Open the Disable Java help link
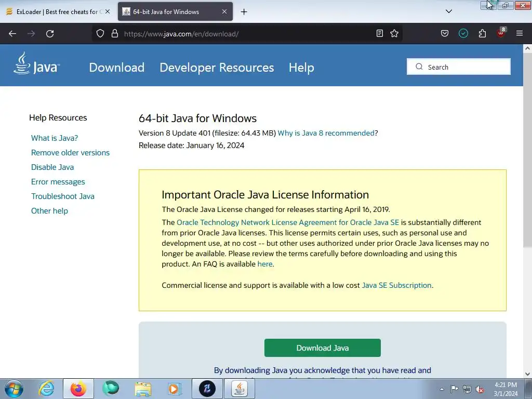Image resolution: width=532 pixels, height=399 pixels. click(52, 167)
